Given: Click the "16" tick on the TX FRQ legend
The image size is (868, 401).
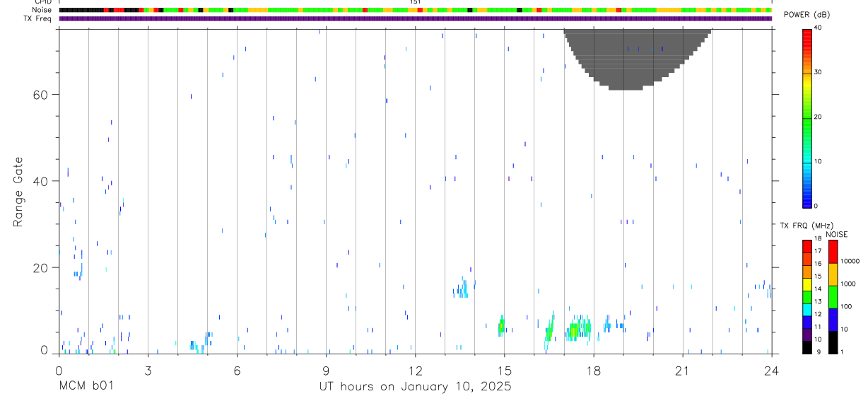Looking at the screenshot, I should [x=818, y=264].
